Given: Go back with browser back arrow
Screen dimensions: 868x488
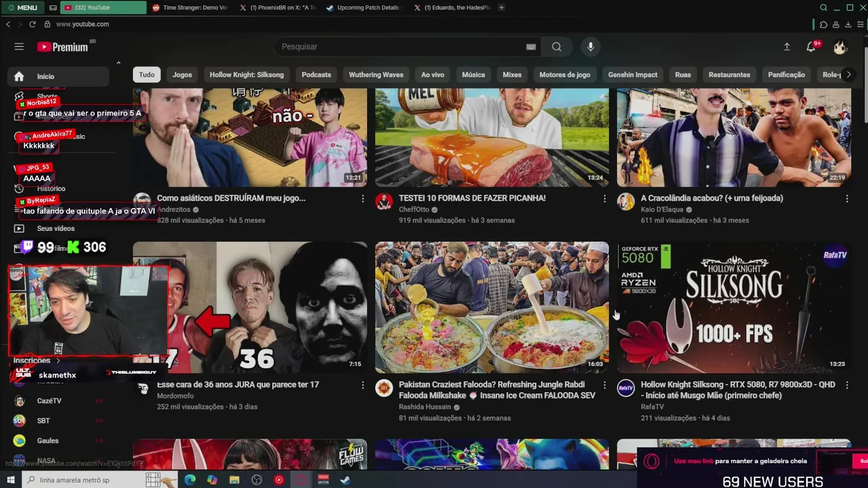Looking at the screenshot, I should pyautogui.click(x=8, y=24).
